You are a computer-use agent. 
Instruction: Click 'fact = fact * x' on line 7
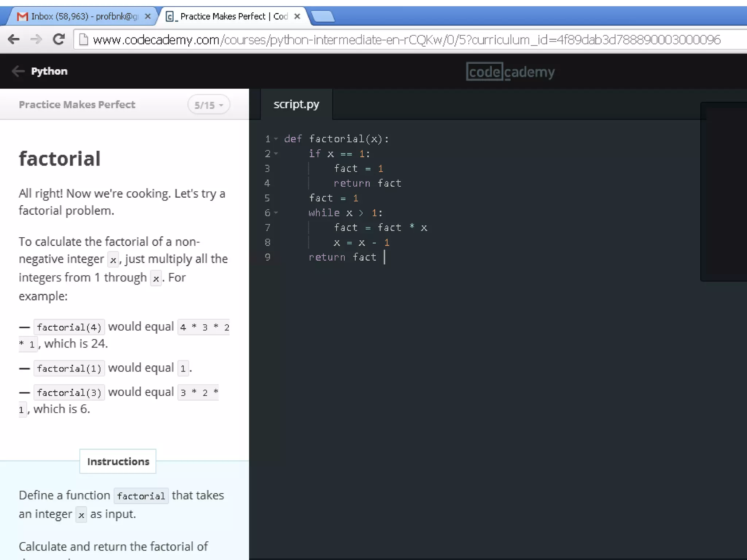click(x=380, y=228)
